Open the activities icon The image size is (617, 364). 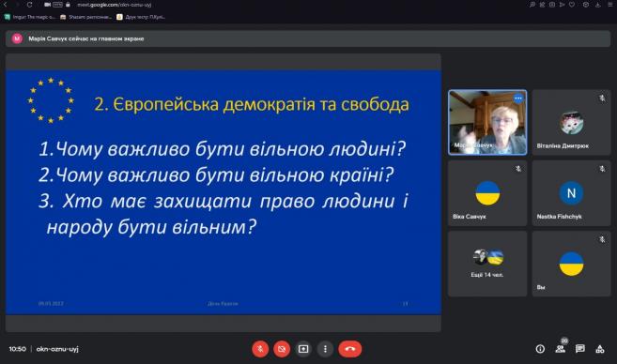click(600, 349)
